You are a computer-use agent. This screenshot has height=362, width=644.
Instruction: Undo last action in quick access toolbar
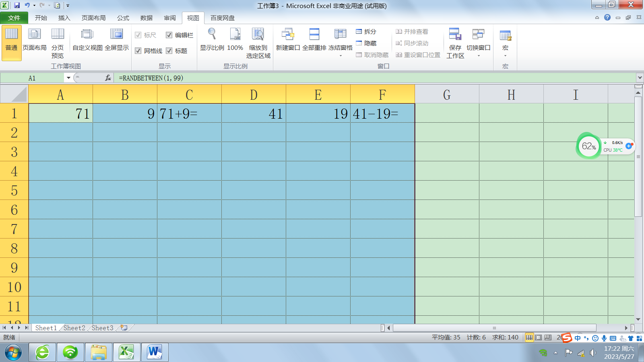[27, 5]
